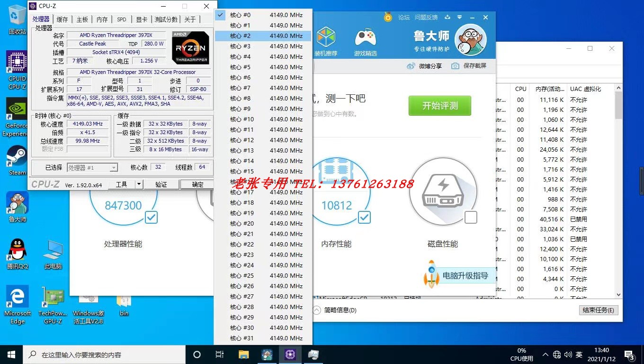Select 核心 #31 entry in core list
The width and height of the screenshot is (644, 364).
(x=263, y=338)
